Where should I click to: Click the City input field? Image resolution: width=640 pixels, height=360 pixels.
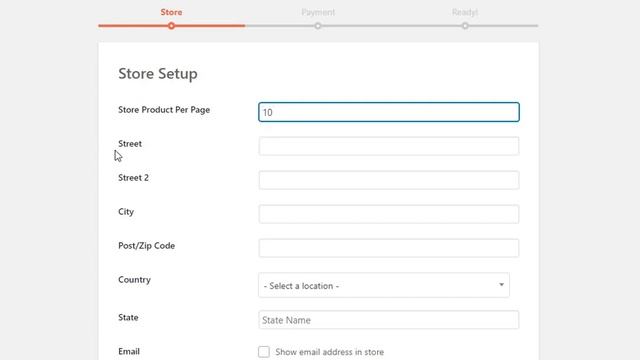(389, 214)
